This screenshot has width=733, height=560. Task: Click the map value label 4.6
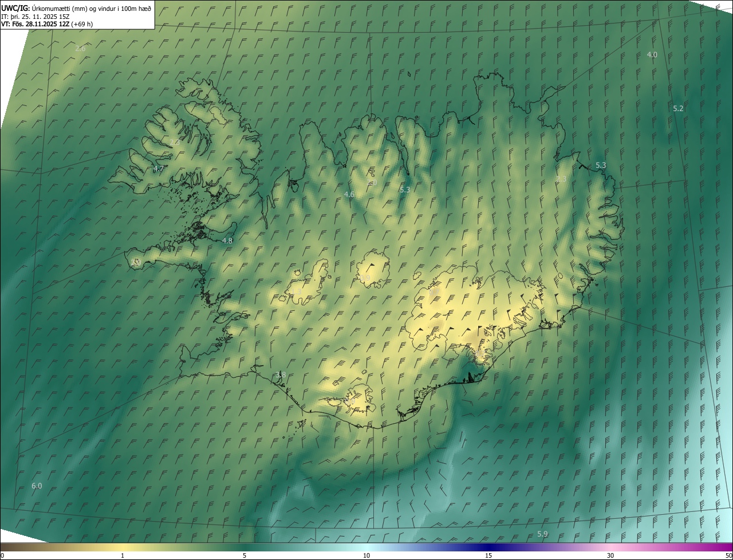point(349,195)
